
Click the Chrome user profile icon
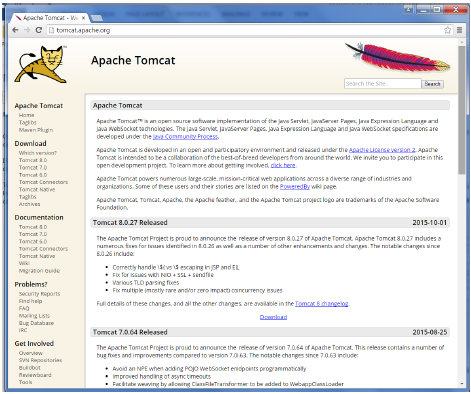click(408, 9)
